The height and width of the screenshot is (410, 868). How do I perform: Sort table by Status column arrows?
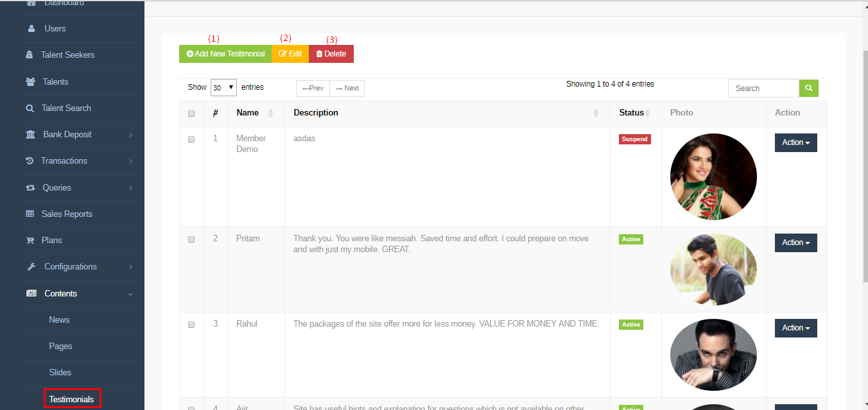[x=647, y=113]
